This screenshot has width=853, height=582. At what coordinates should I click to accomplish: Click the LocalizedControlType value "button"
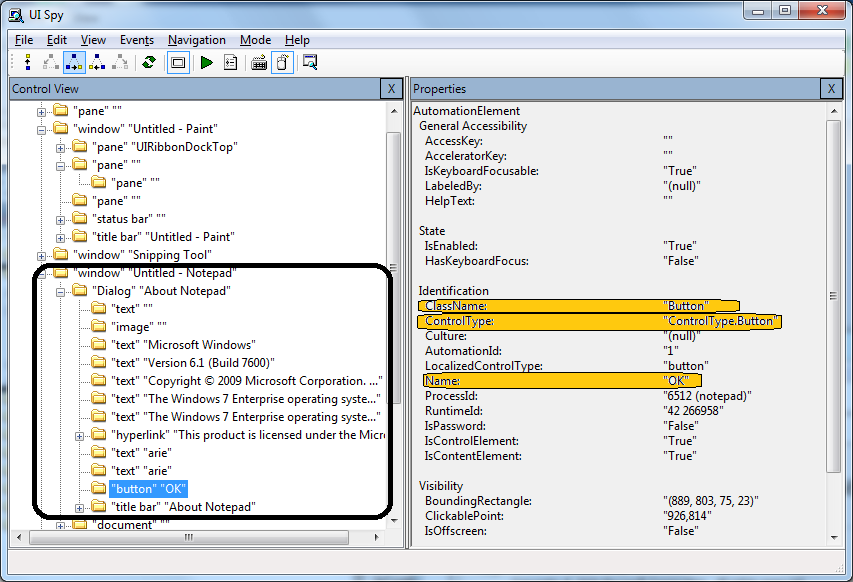tap(686, 366)
